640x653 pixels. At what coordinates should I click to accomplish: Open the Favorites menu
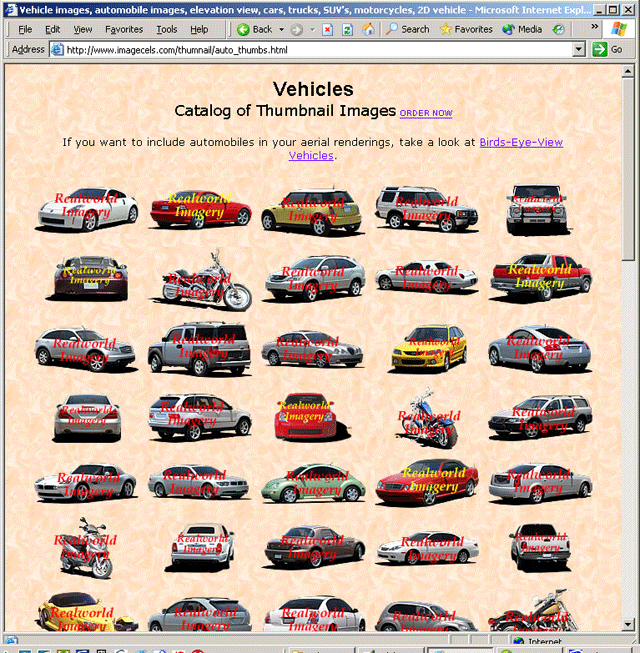click(124, 30)
